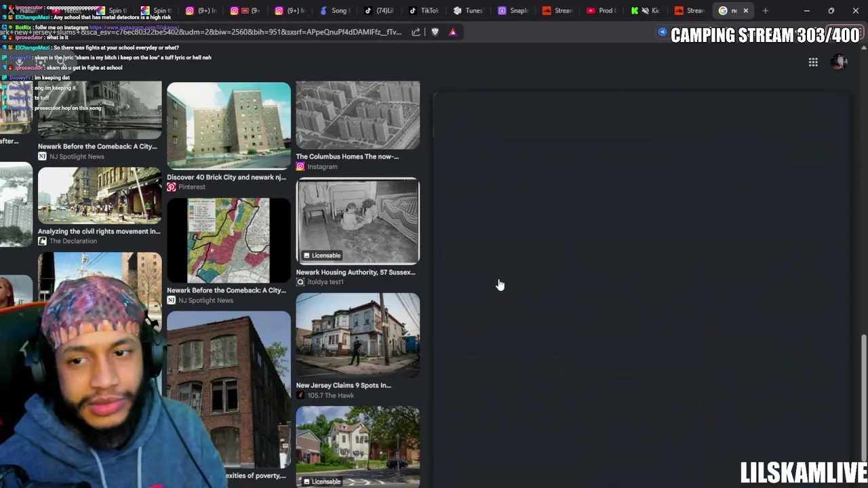Open the itoldya test1 source link
868x488 pixels.
coord(320,282)
